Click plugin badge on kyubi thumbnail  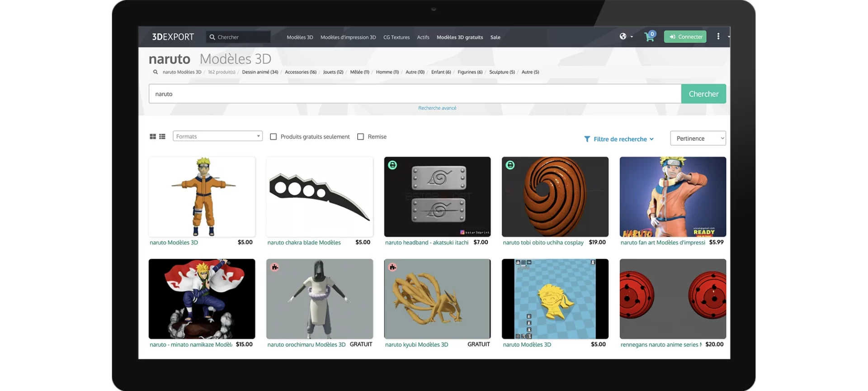pos(392,267)
